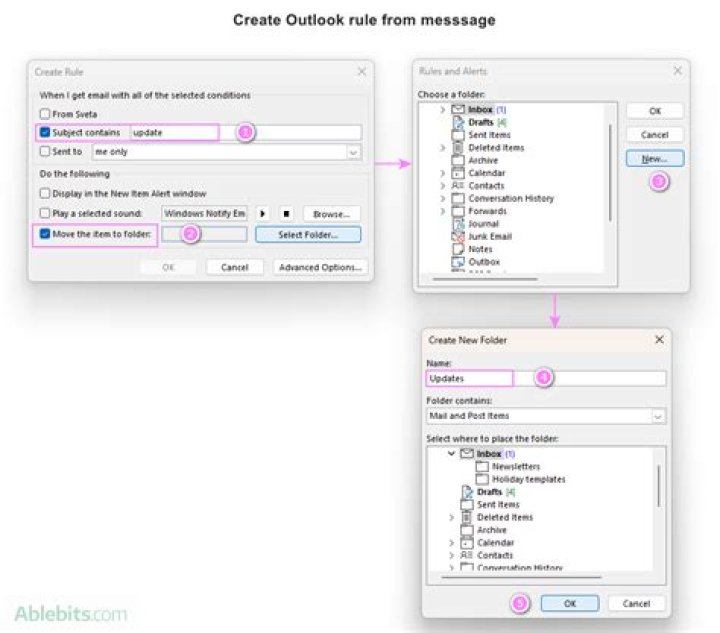This screenshot has width=720, height=633.
Task: Select Contacts icon in Rules and Alerts
Action: point(458,185)
